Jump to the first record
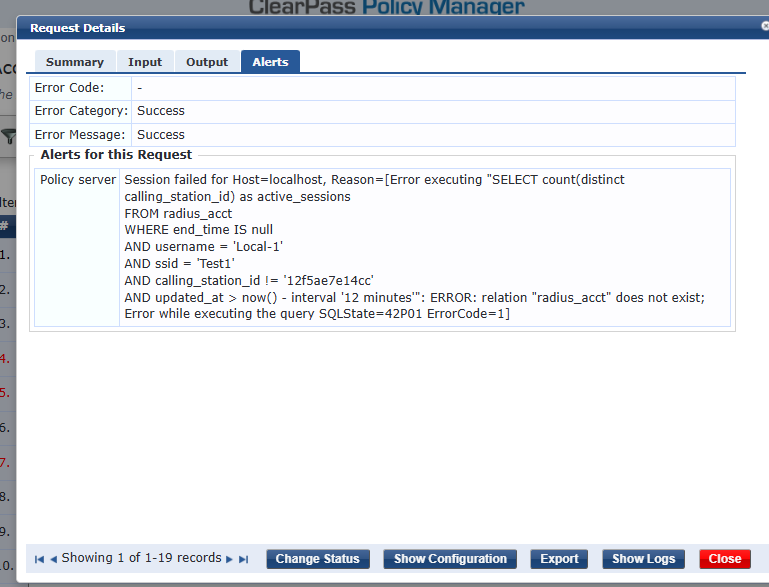 (x=39, y=559)
